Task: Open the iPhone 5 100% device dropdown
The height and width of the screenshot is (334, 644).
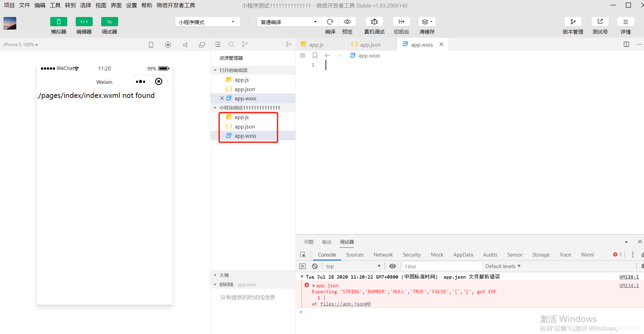Action: (21, 45)
